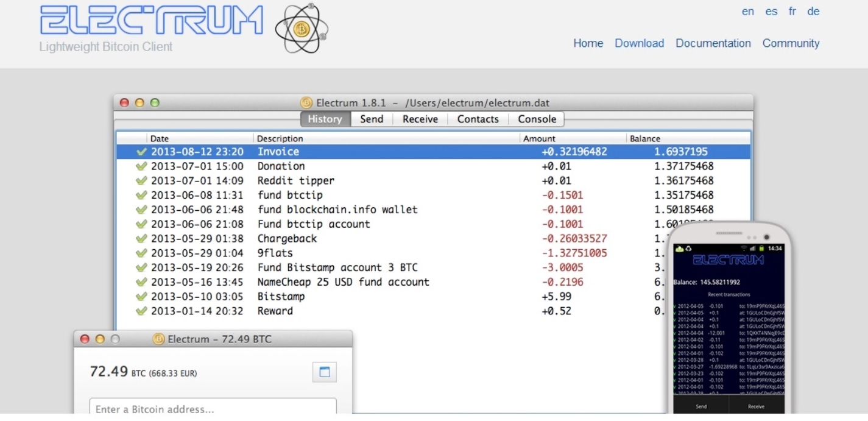Tap the Send button on the phone
The width and height of the screenshot is (868, 421).
(x=701, y=406)
